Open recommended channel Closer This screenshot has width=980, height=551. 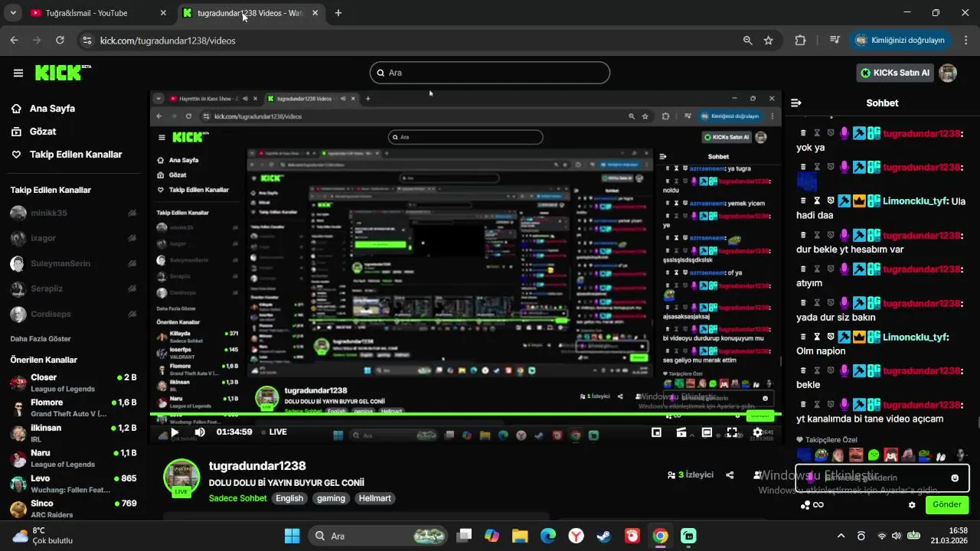coord(73,383)
